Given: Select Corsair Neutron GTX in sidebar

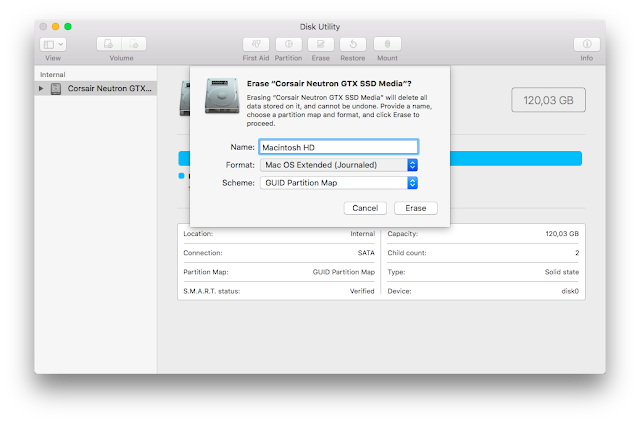Looking at the screenshot, I should pos(96,89).
